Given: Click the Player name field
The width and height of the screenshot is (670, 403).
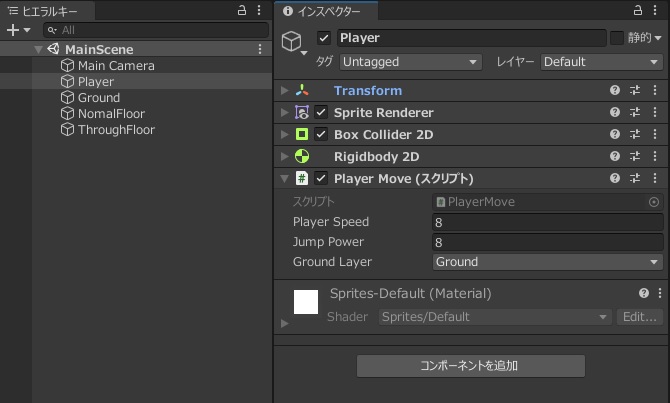Looking at the screenshot, I should click(471, 38).
